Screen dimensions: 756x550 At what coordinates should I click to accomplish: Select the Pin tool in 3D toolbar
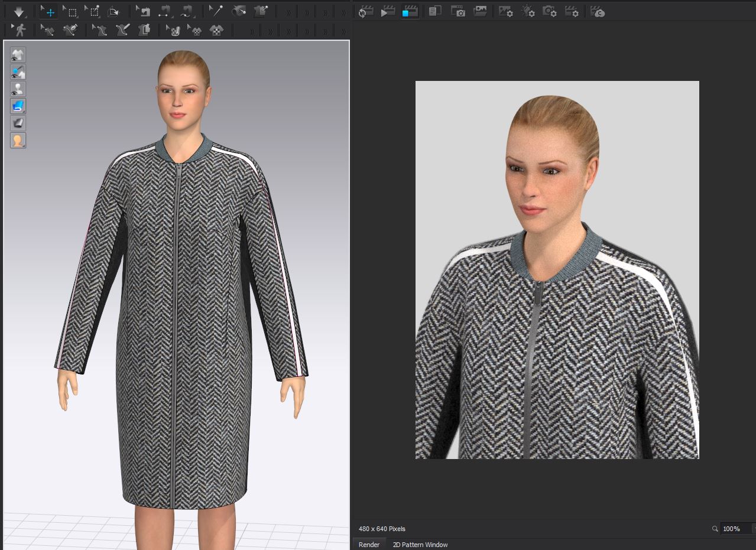tap(215, 11)
